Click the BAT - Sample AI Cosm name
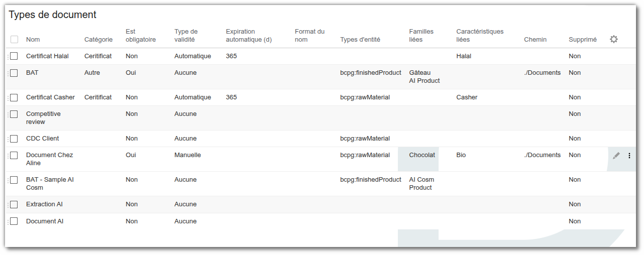The width and height of the screenshot is (644, 255). (50, 184)
